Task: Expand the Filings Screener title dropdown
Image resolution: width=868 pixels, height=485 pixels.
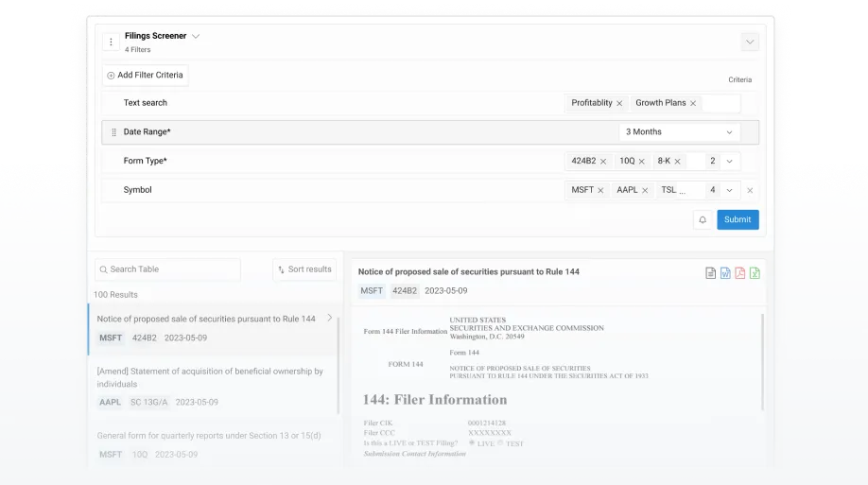Action: click(196, 36)
